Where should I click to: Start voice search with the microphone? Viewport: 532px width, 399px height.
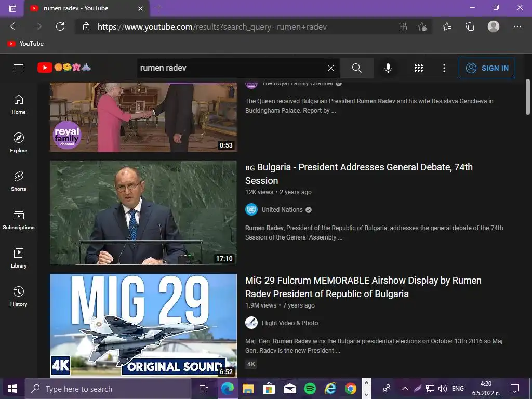pos(388,68)
